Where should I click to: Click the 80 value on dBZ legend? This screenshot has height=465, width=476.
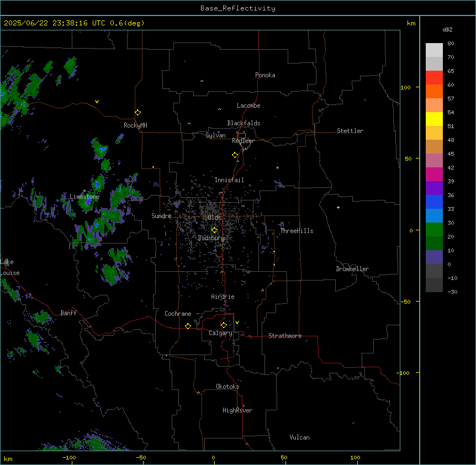point(451,44)
